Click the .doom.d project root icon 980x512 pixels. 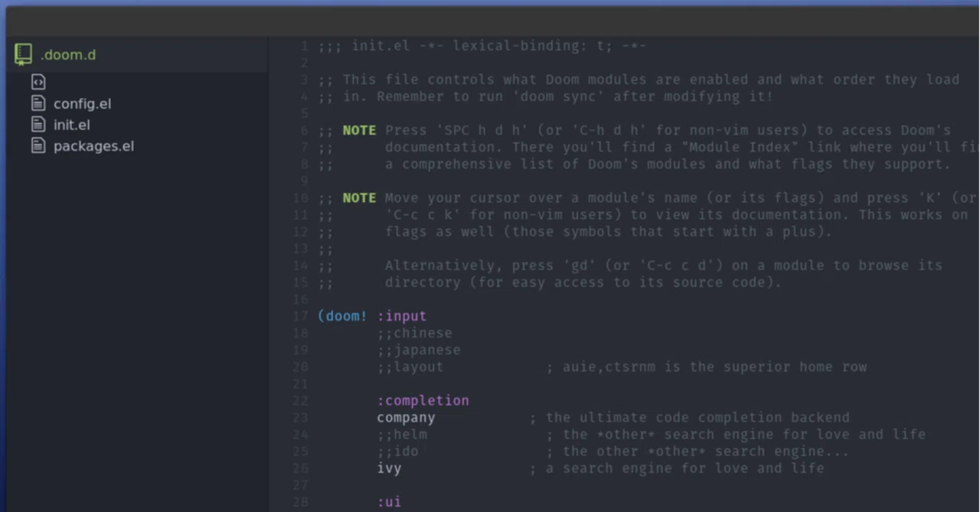[x=24, y=54]
